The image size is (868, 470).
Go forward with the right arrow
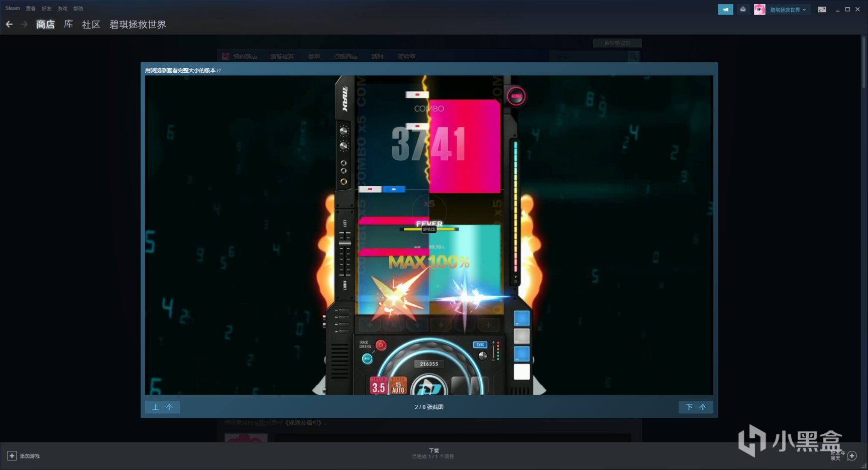pos(24,24)
